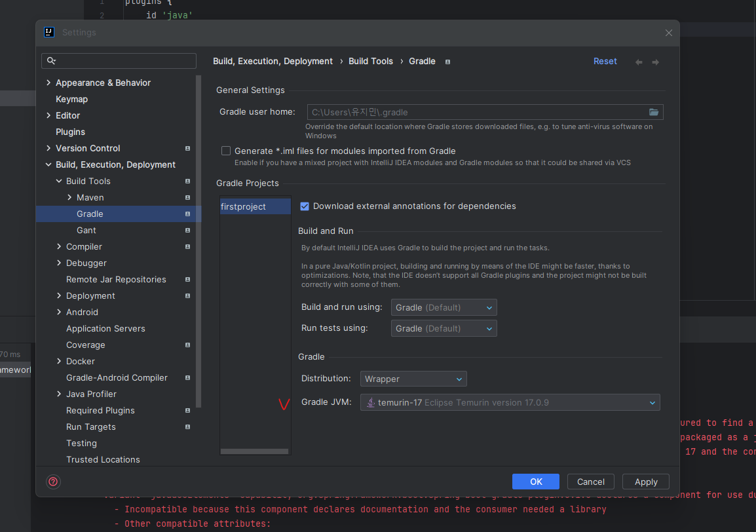Click the project icon on the Deployment row

coord(187,296)
